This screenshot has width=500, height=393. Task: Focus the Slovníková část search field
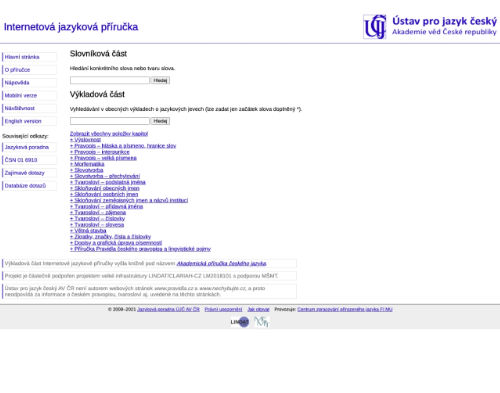[110, 80]
